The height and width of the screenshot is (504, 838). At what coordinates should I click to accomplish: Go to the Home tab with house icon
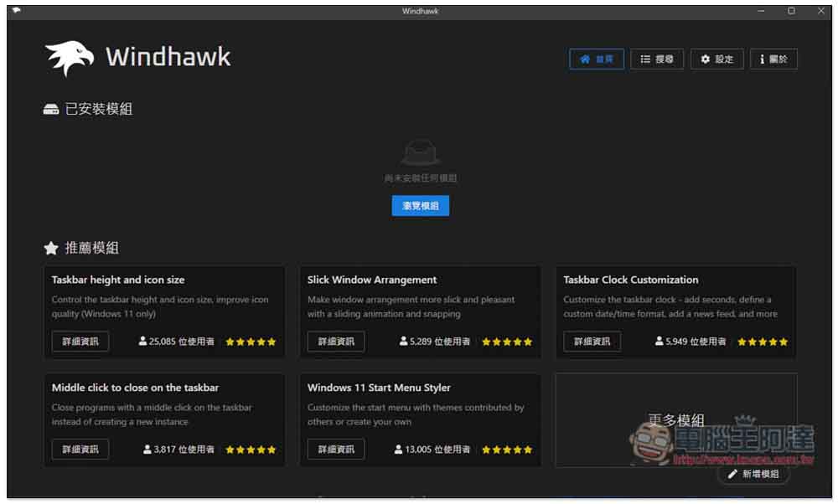597,59
